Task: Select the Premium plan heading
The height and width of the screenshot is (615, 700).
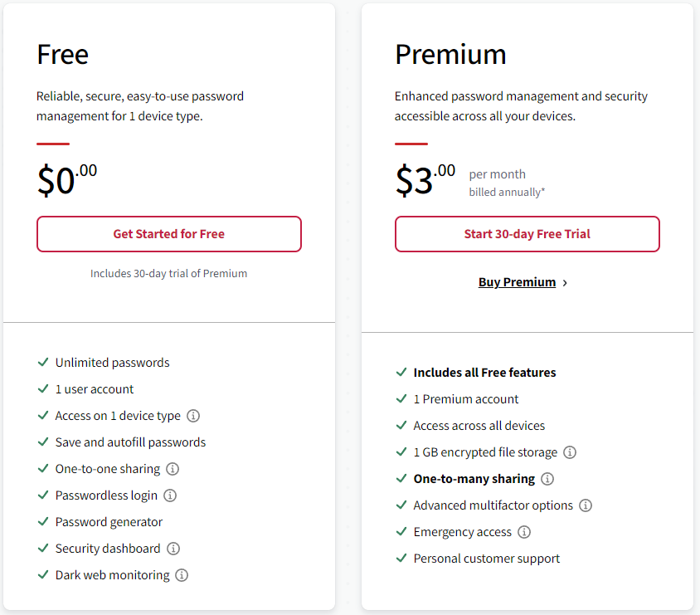Action: pyautogui.click(x=450, y=55)
